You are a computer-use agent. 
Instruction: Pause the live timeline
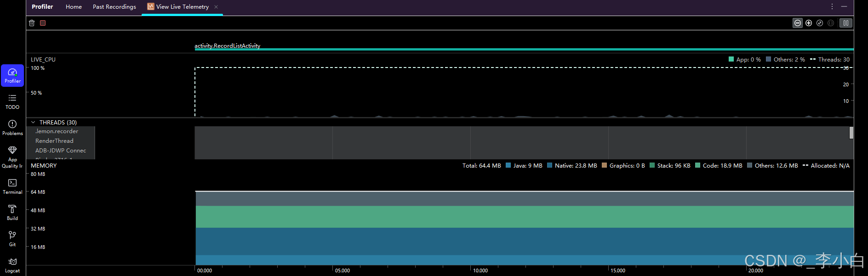point(846,23)
